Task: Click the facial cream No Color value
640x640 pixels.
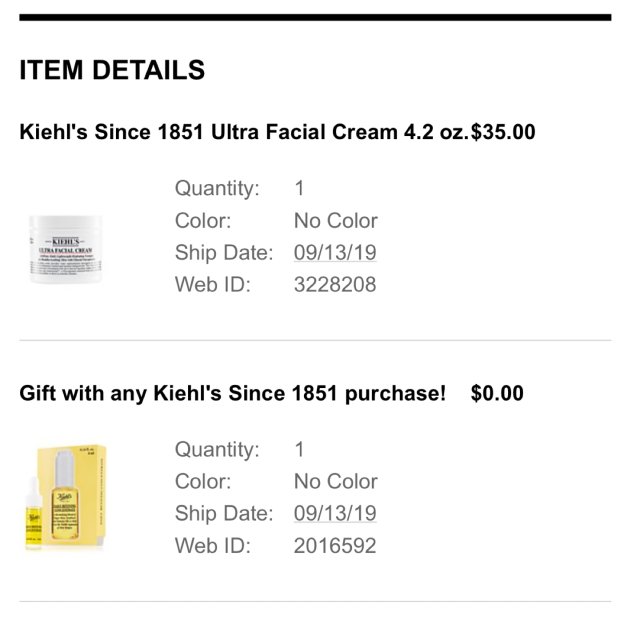Action: click(x=335, y=220)
